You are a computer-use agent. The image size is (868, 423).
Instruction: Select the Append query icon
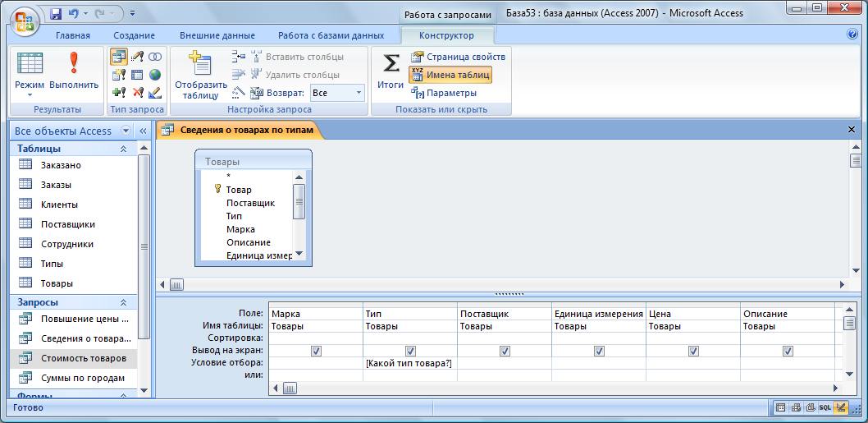[x=118, y=92]
